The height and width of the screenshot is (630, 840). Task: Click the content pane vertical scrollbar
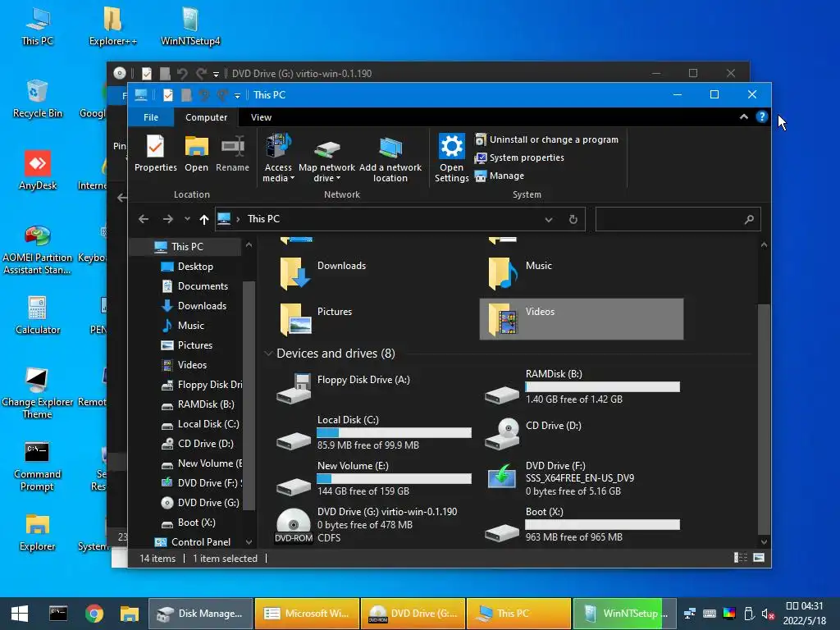pyautogui.click(x=764, y=418)
